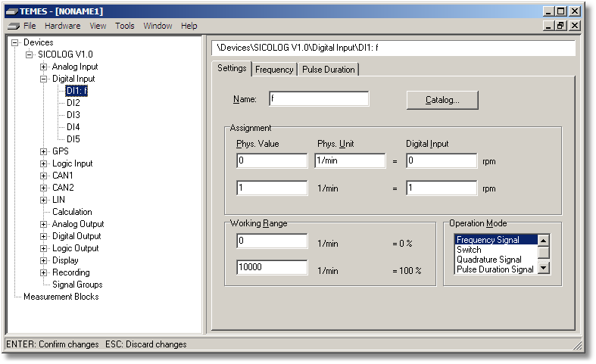The height and width of the screenshot is (364, 596).
Task: Click the ENTER: Confirm changes status text
Action: (52, 344)
